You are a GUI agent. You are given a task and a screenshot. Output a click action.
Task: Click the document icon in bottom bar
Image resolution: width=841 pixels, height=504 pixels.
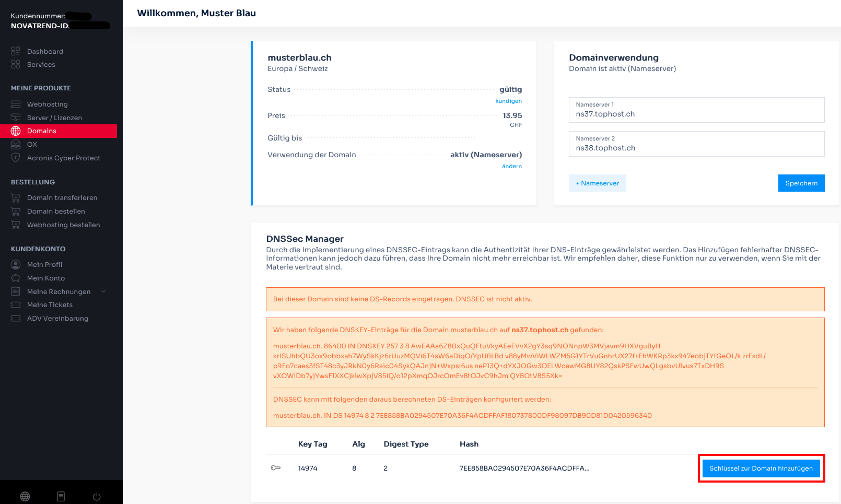point(61,496)
